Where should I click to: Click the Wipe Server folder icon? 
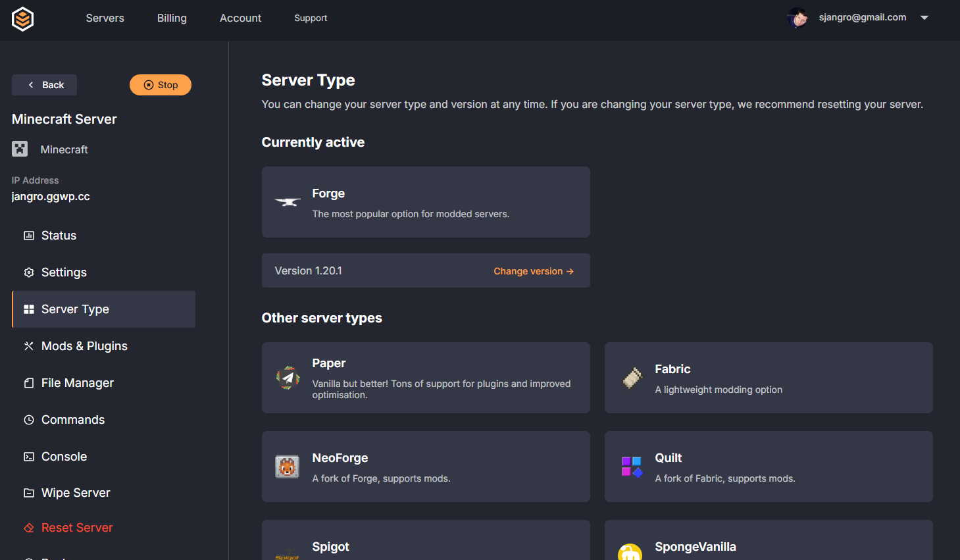point(28,492)
